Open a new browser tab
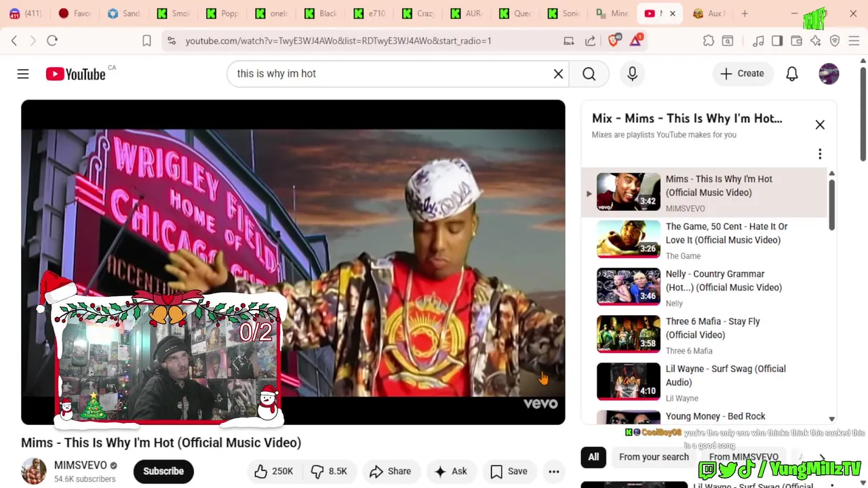868x488 pixels. (745, 14)
